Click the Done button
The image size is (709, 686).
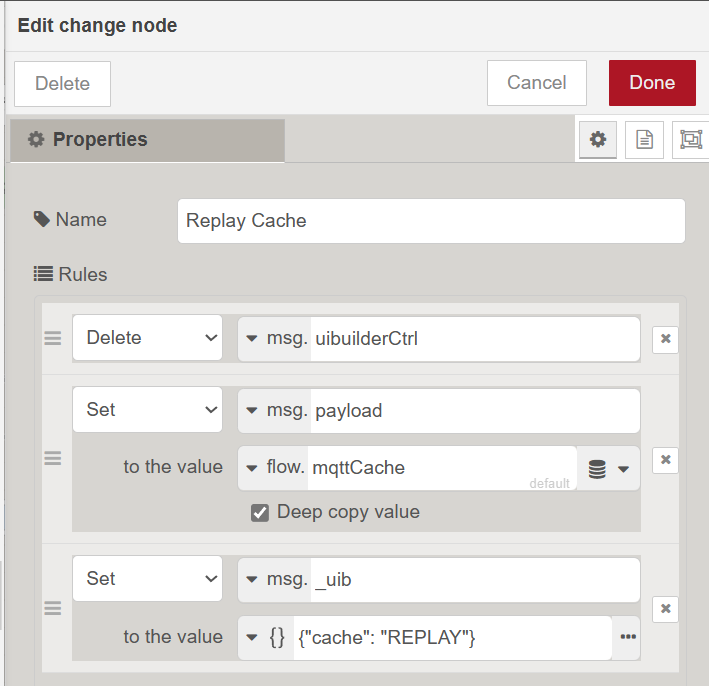click(x=652, y=83)
